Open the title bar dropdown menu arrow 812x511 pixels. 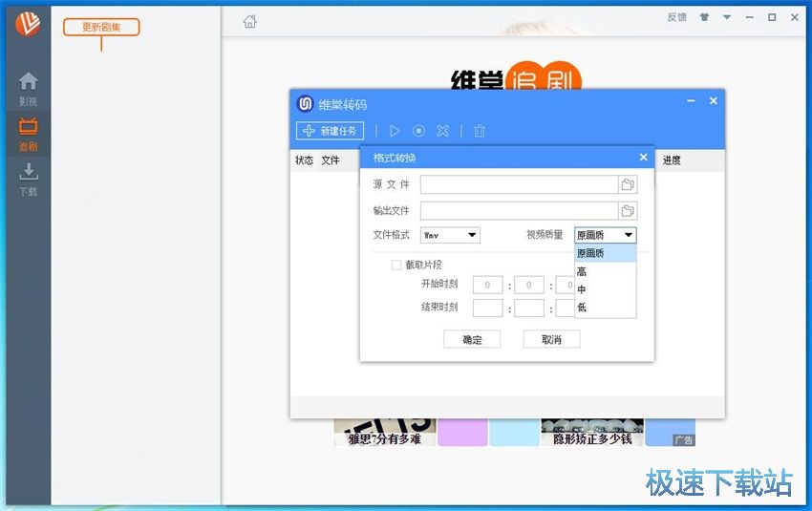click(x=727, y=17)
